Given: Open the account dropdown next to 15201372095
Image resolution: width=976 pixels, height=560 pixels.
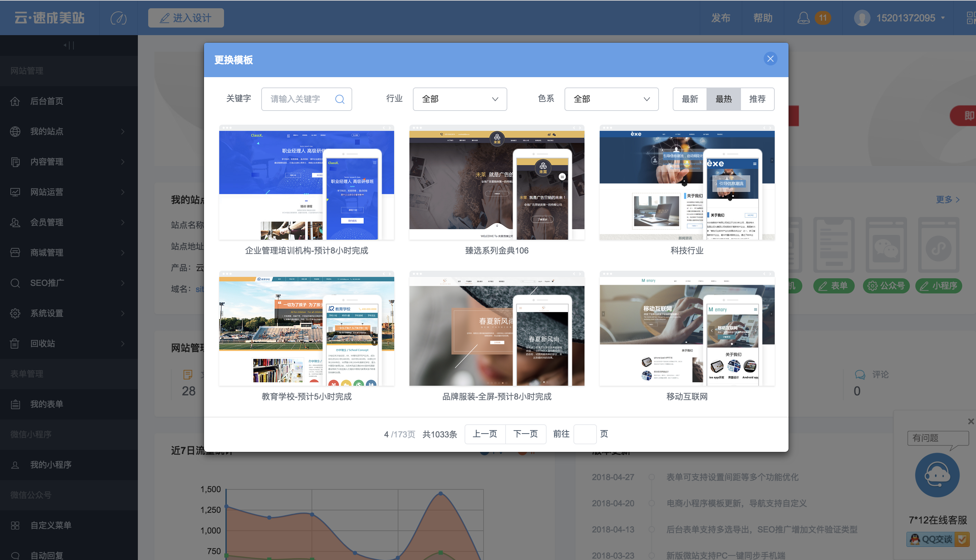Looking at the screenshot, I should (x=943, y=18).
